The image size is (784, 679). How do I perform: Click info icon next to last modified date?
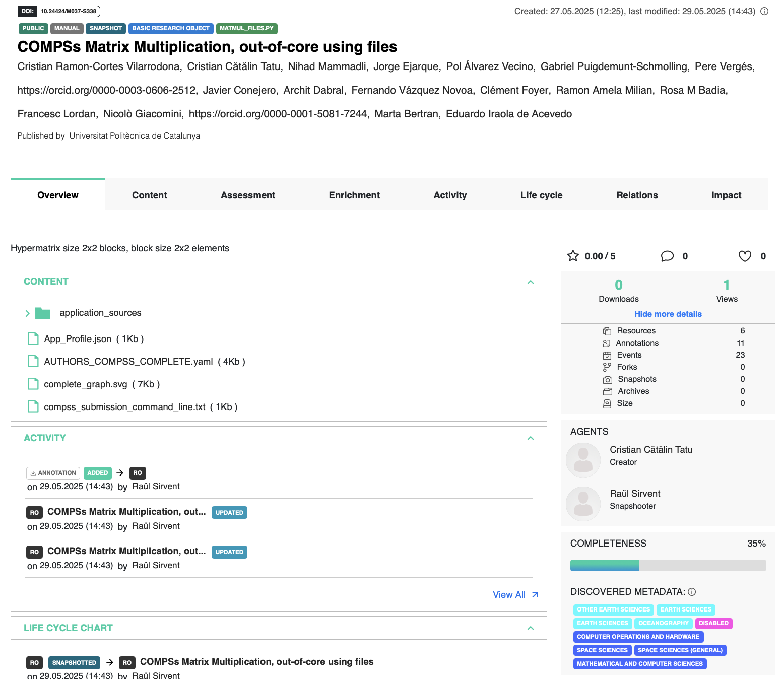764,11
